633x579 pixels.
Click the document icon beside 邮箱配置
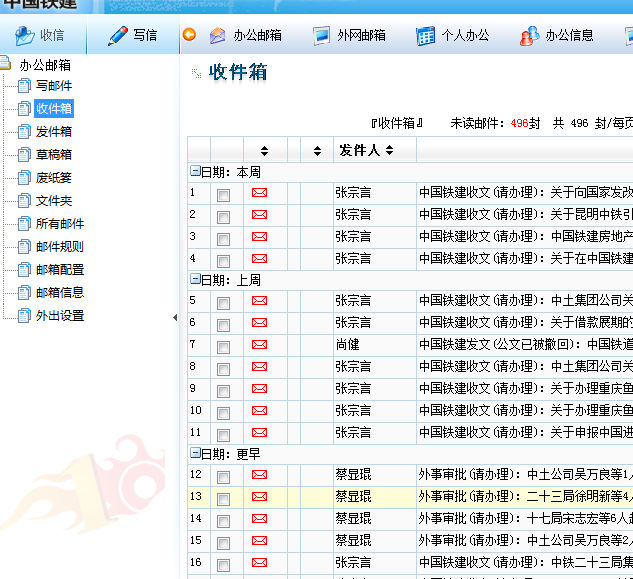pyautogui.click(x=24, y=270)
